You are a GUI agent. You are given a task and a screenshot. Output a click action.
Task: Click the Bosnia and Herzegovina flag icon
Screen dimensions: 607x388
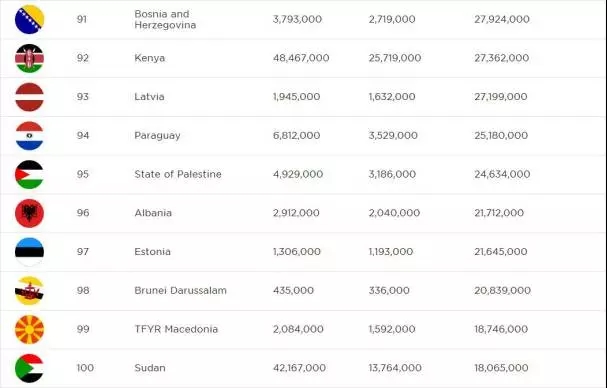pos(29,19)
